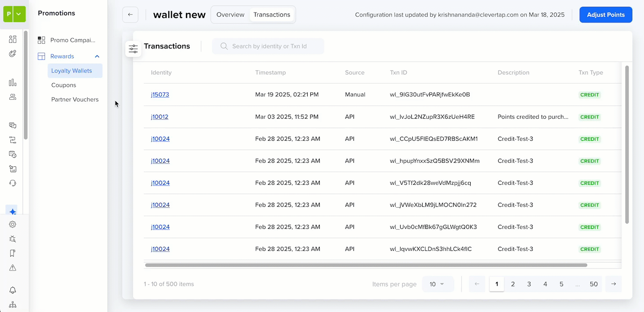Click the Adjust Points button
The image size is (644, 312).
pyautogui.click(x=606, y=14)
